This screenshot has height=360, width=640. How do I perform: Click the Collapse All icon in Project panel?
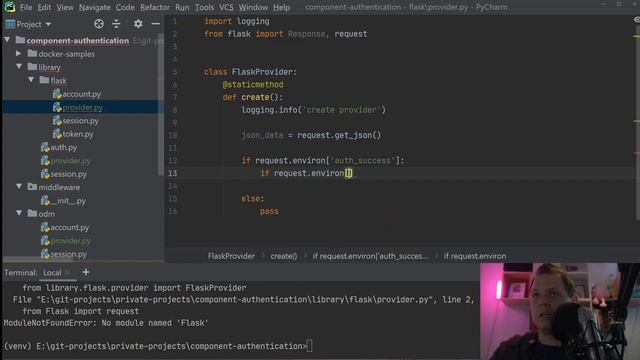116,24
